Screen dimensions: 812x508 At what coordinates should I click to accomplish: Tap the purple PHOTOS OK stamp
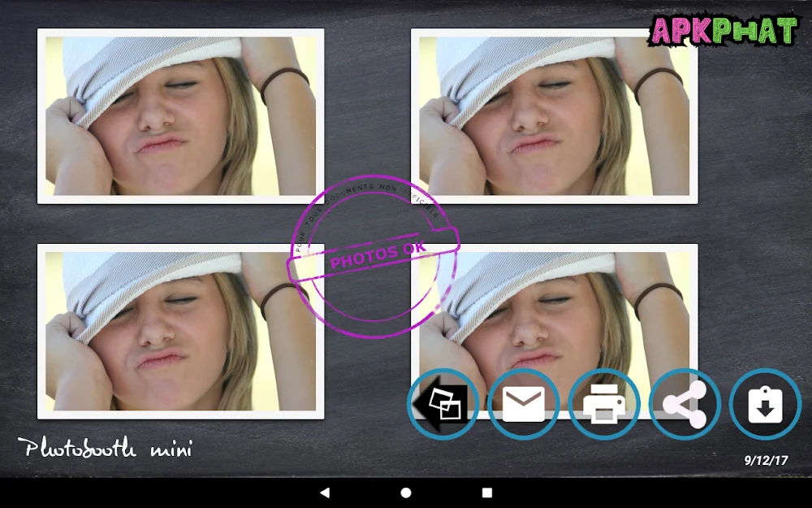click(374, 254)
